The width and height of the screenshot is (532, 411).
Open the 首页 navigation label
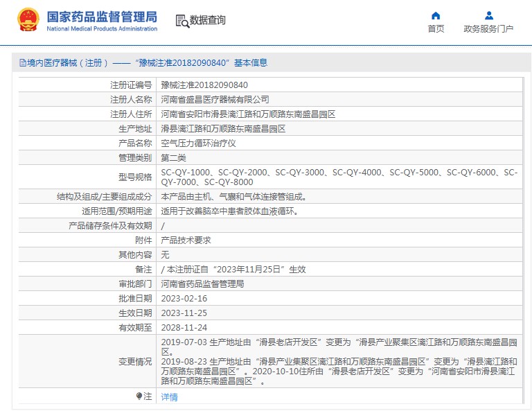[436, 29]
